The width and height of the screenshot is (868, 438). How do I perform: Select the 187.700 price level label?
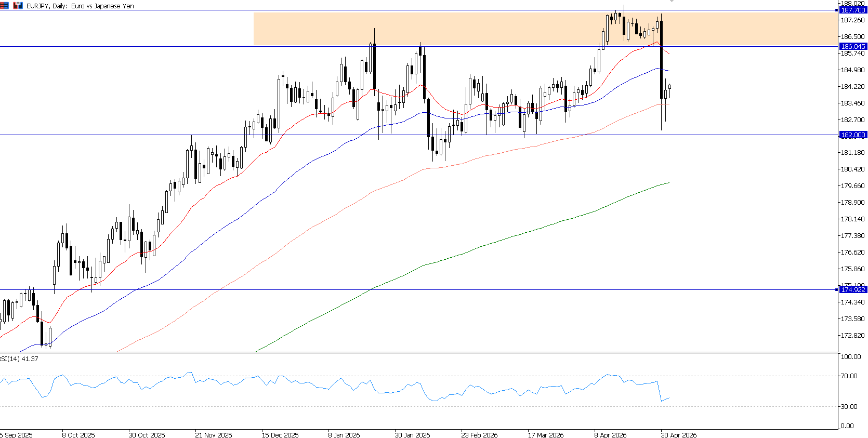tap(852, 10)
